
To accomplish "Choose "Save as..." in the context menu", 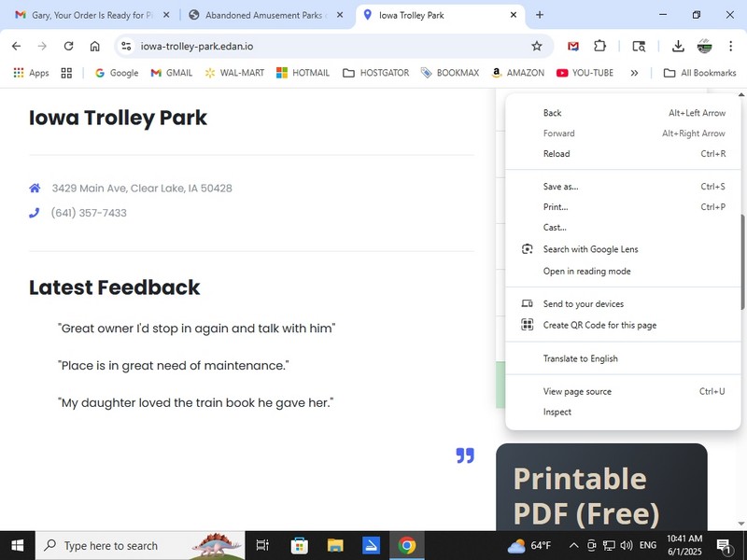I will 560,187.
